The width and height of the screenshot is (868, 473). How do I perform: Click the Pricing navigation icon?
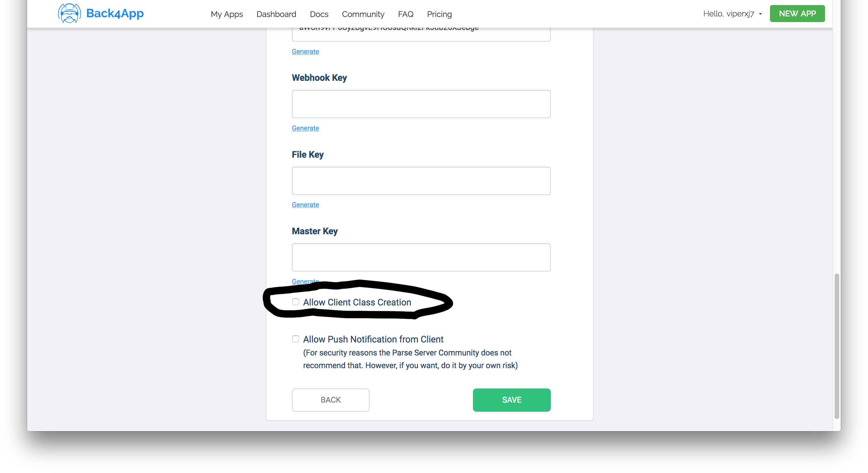[440, 14]
